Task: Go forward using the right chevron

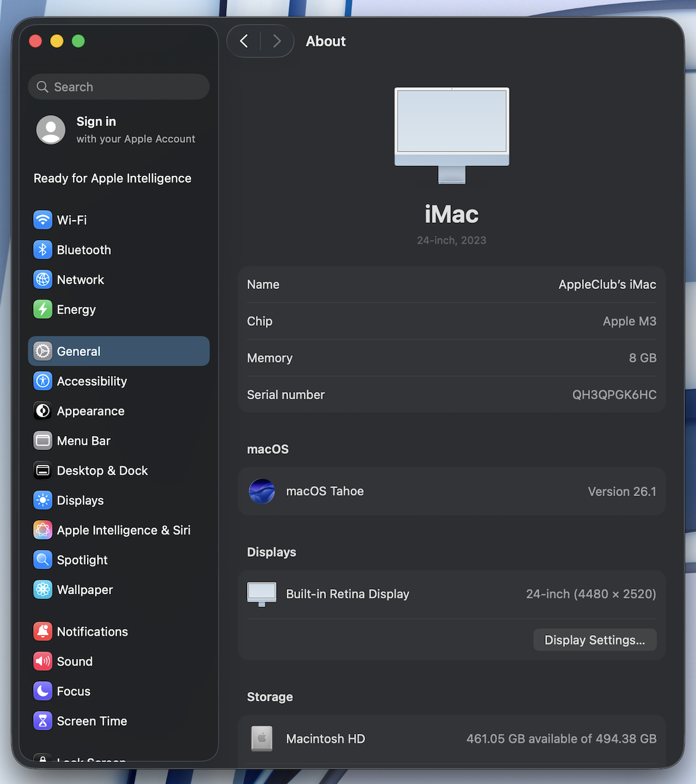Action: tap(277, 41)
